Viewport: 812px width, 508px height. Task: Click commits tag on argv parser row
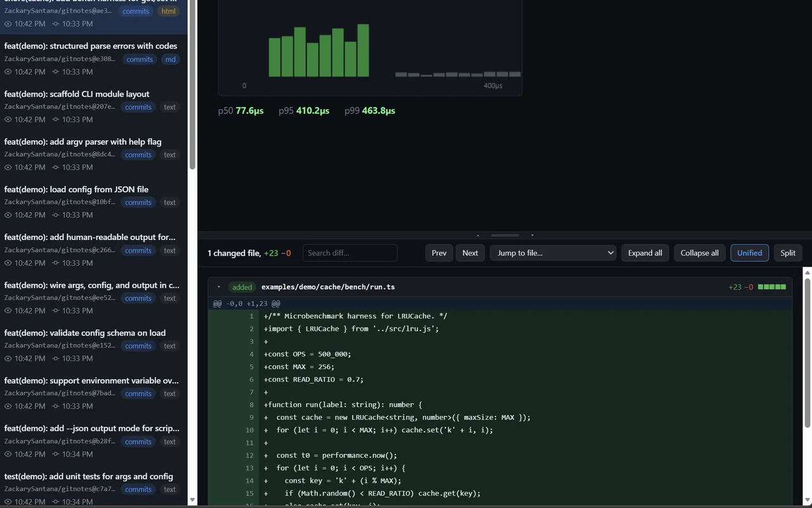click(138, 155)
